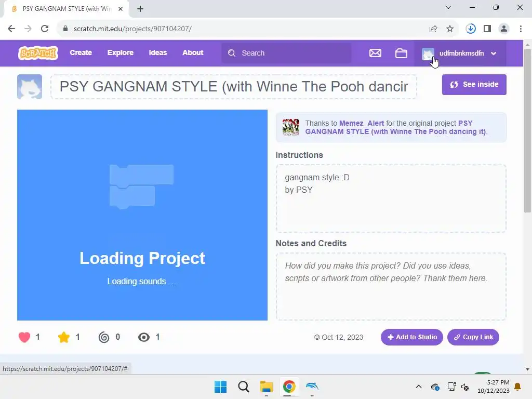
Task: Click the browser forward arrow
Action: (x=28, y=29)
